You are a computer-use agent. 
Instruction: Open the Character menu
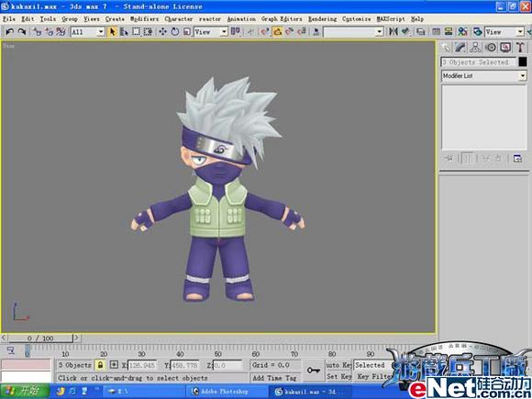click(x=179, y=19)
